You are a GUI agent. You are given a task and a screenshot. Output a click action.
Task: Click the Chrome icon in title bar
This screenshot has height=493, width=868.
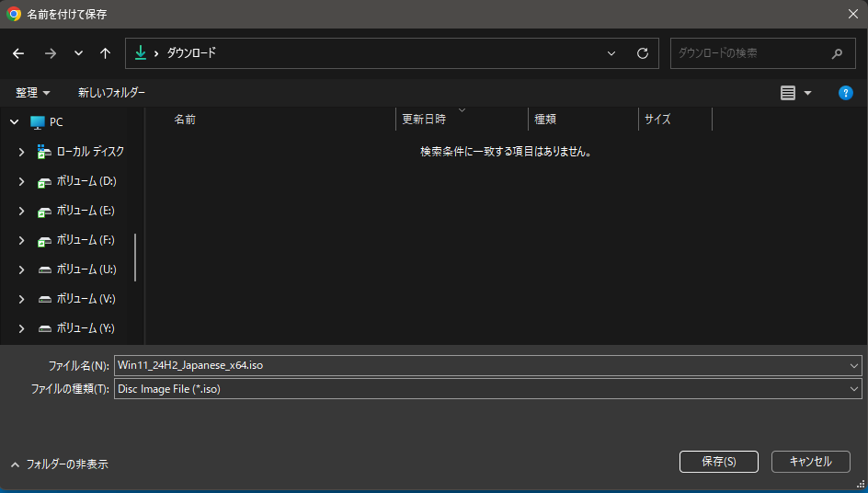pos(14,14)
